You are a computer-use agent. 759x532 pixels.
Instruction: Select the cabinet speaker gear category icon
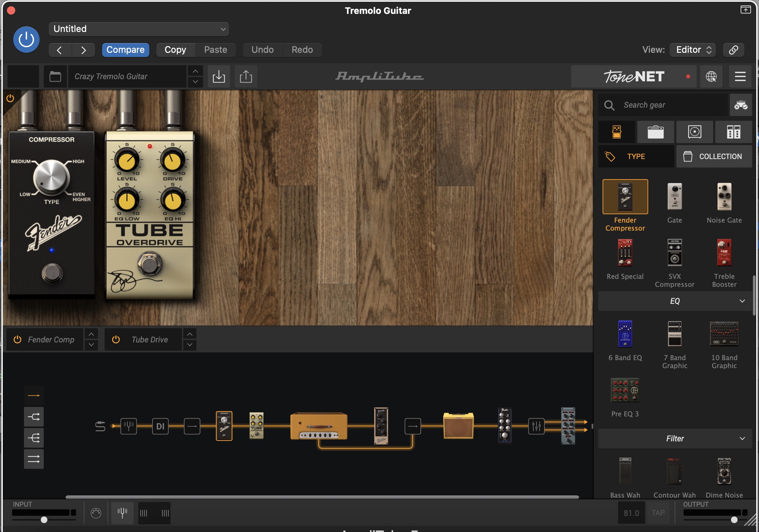(x=694, y=132)
